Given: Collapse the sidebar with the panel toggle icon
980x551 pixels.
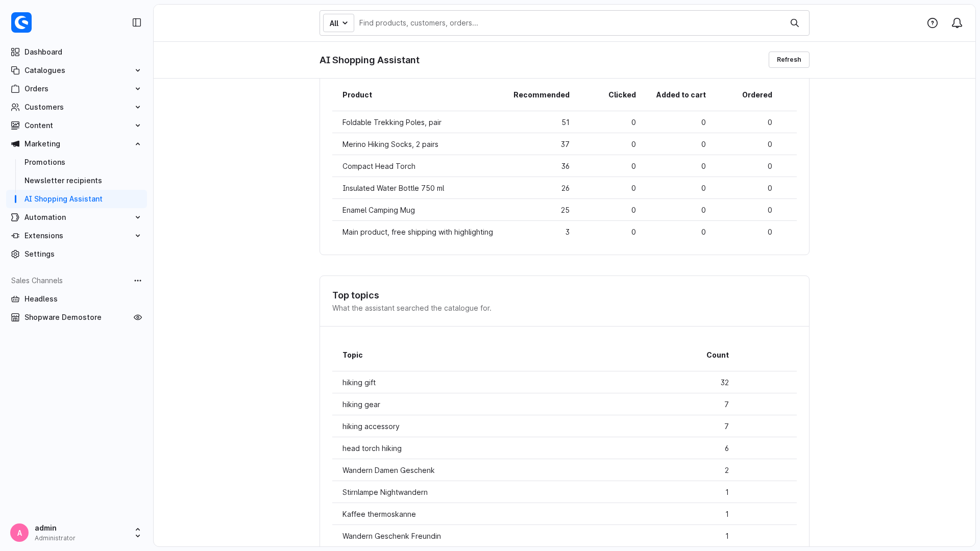Looking at the screenshot, I should pos(137,22).
